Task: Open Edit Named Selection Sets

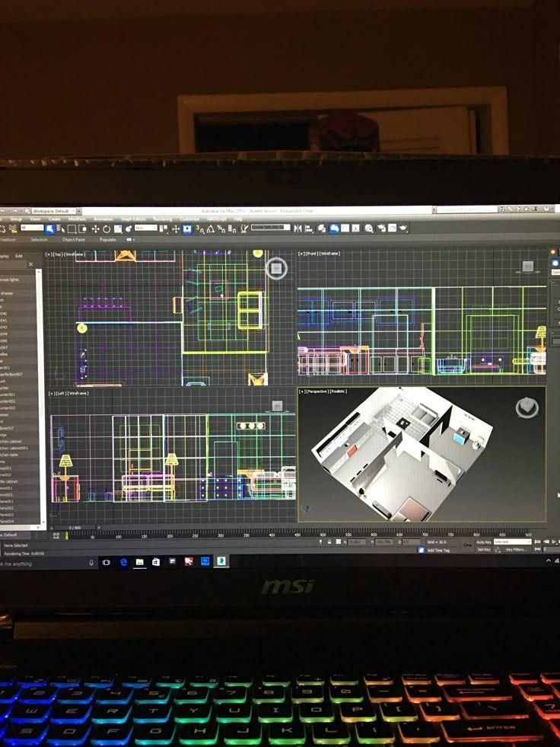Action: pos(243,228)
